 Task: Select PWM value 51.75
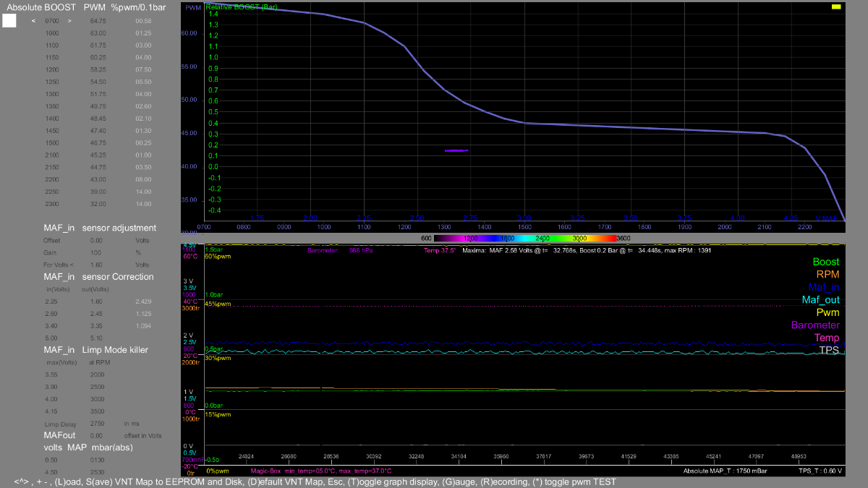click(x=98, y=94)
